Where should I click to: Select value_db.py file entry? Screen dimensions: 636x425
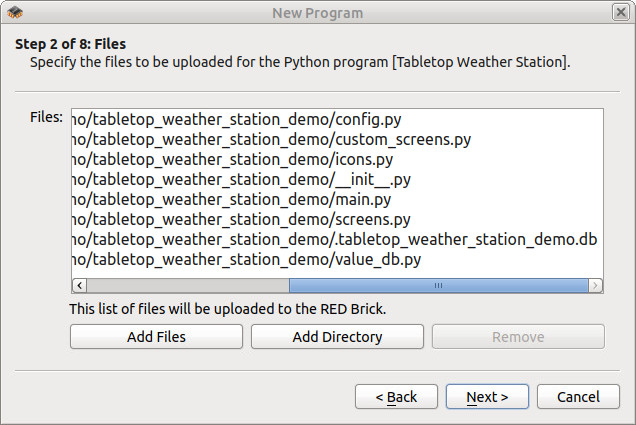click(x=337, y=259)
